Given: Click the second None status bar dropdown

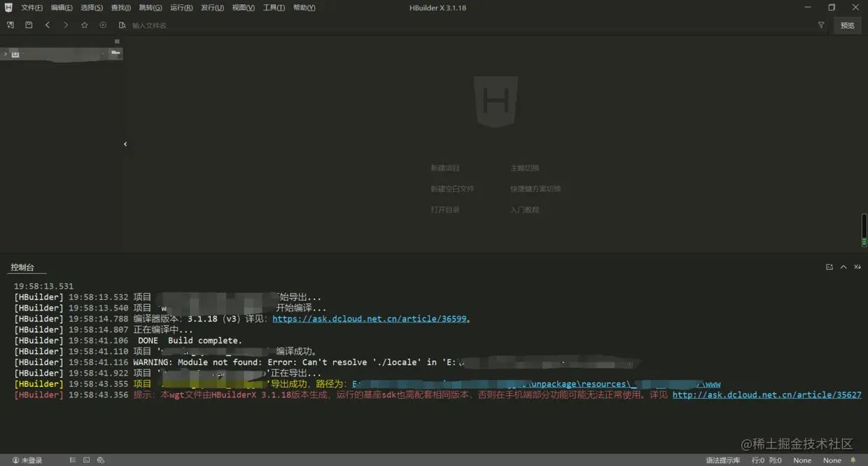Looking at the screenshot, I should (832, 460).
